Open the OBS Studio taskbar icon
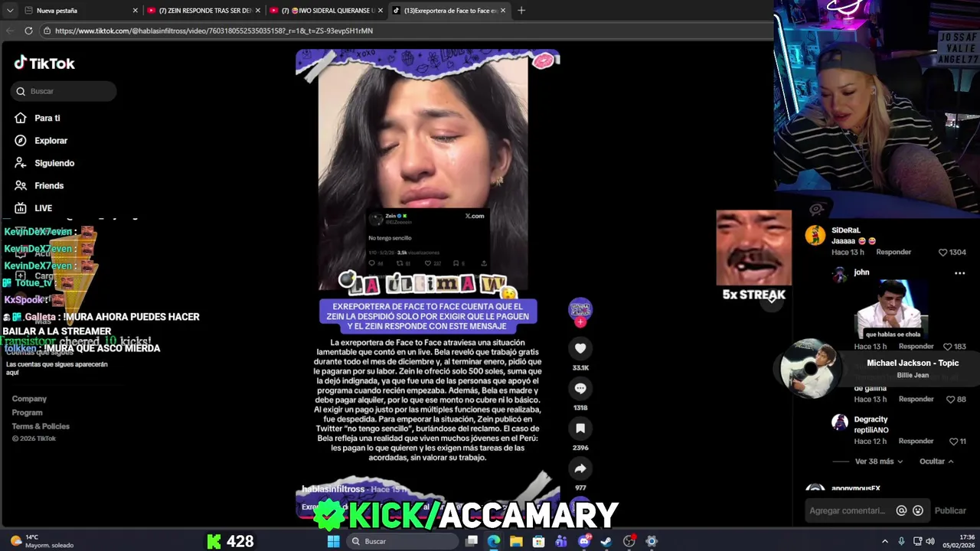 629,541
